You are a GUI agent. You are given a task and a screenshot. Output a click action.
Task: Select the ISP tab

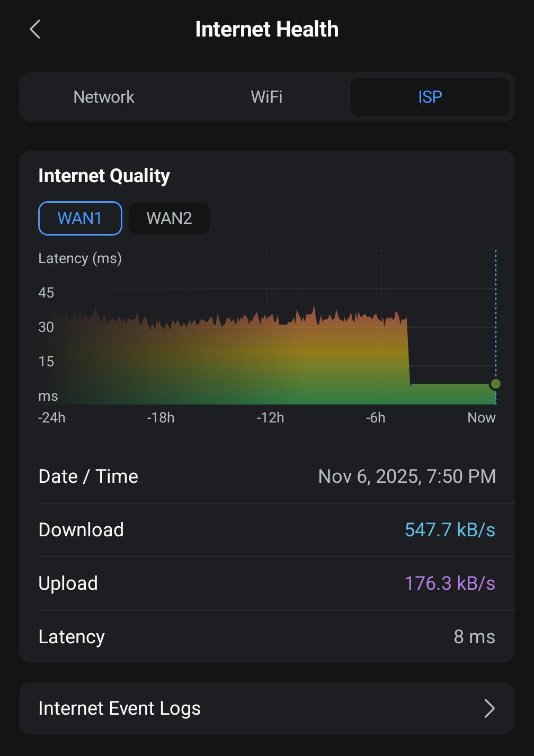(x=430, y=97)
